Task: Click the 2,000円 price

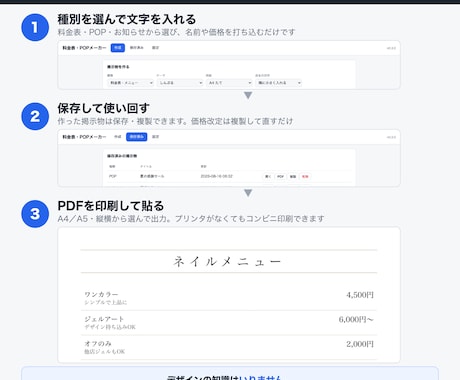Action: 360,344
